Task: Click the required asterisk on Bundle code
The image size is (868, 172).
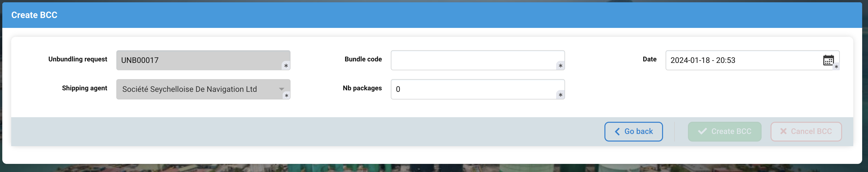Action: pyautogui.click(x=560, y=66)
